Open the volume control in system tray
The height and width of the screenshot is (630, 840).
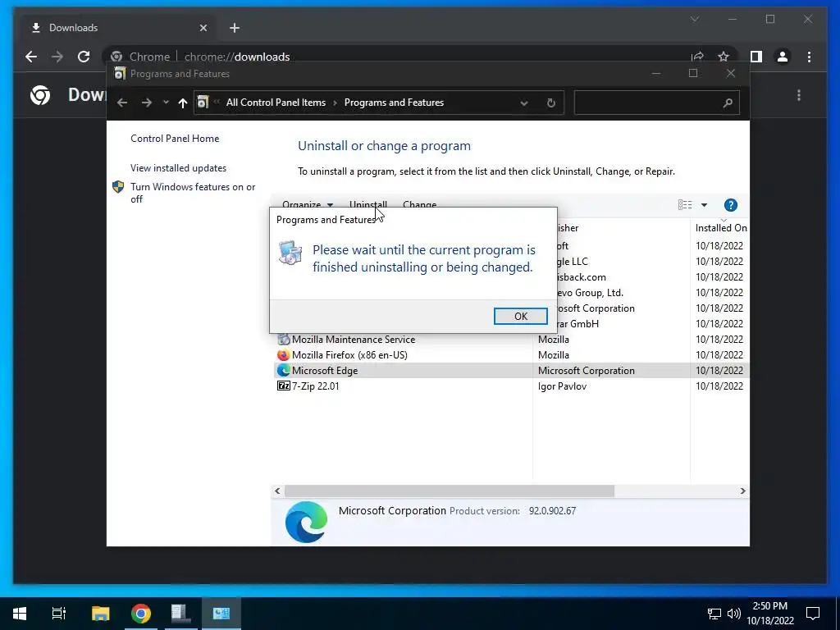734,614
